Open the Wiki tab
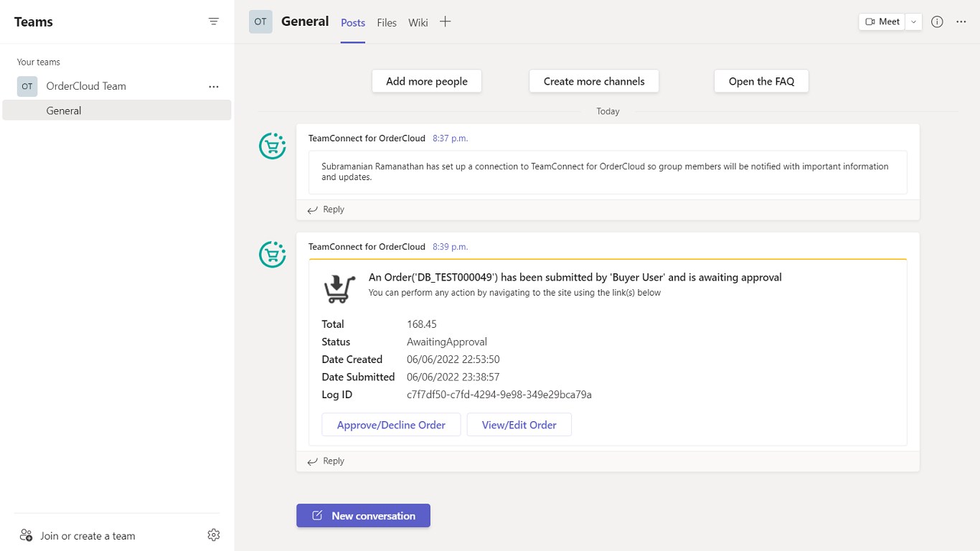 (x=418, y=22)
